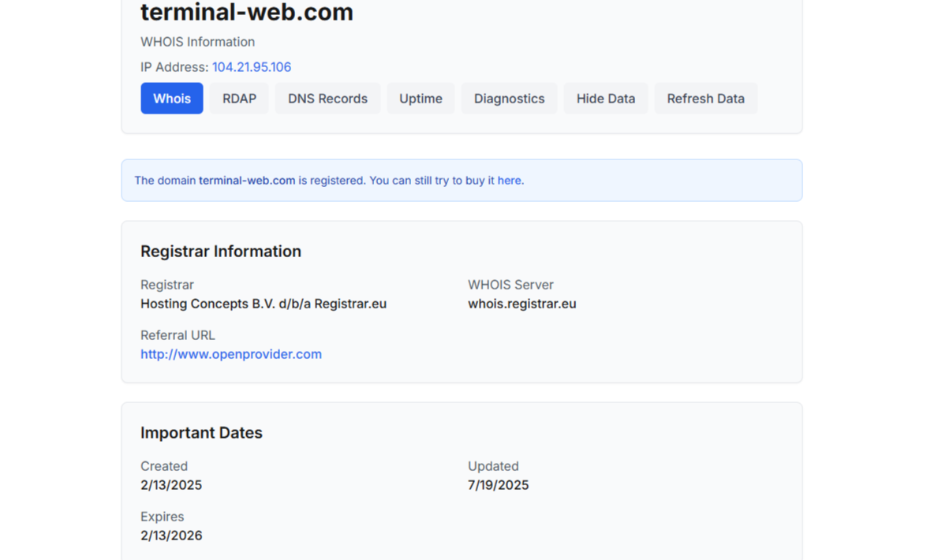Open the Diagnostics tab

click(x=509, y=98)
